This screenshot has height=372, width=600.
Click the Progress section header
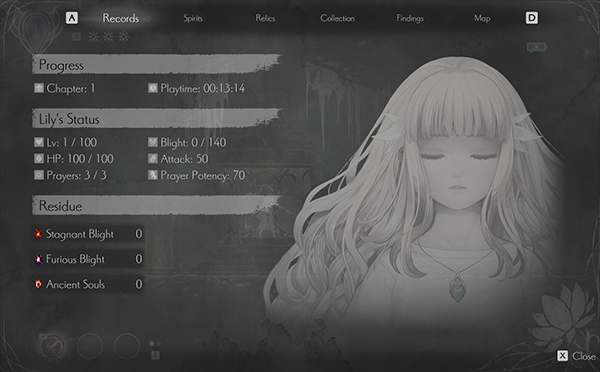157,64
